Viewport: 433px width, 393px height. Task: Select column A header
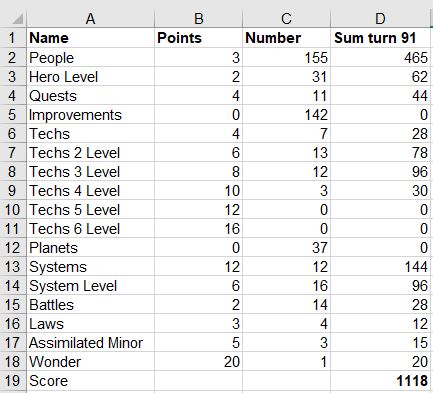[x=90, y=19]
